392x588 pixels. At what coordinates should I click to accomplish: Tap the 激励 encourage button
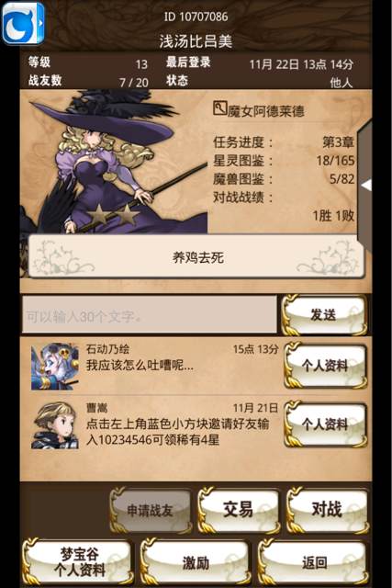196,561
